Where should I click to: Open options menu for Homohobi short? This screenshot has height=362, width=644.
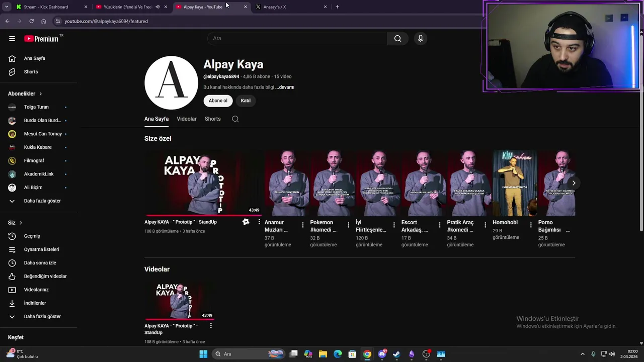click(530, 225)
